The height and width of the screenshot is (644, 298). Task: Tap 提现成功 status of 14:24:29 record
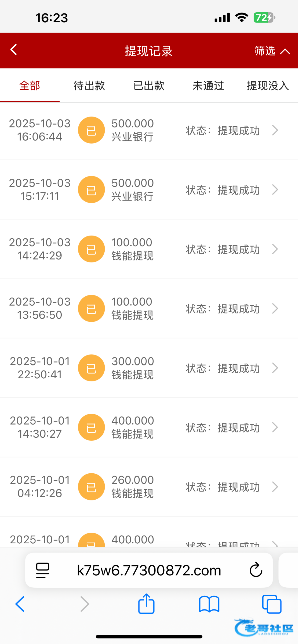[238, 250]
